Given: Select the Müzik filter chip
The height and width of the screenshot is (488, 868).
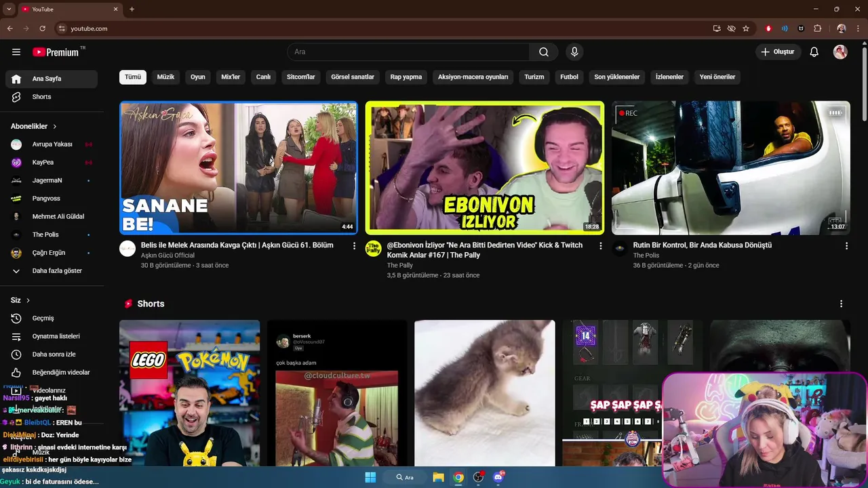Looking at the screenshot, I should pyautogui.click(x=165, y=77).
